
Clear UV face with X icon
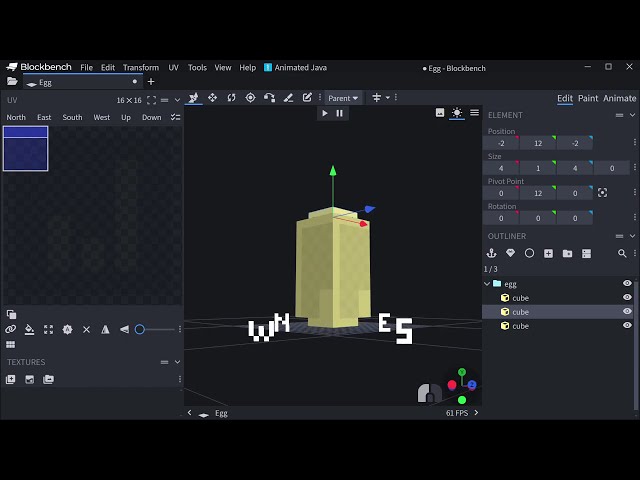(x=87, y=329)
